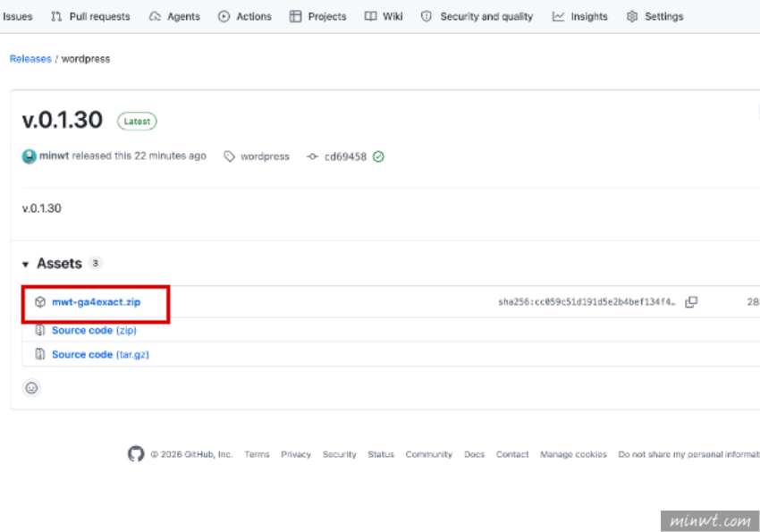
Task: Open the Insights tab
Action: 579,16
